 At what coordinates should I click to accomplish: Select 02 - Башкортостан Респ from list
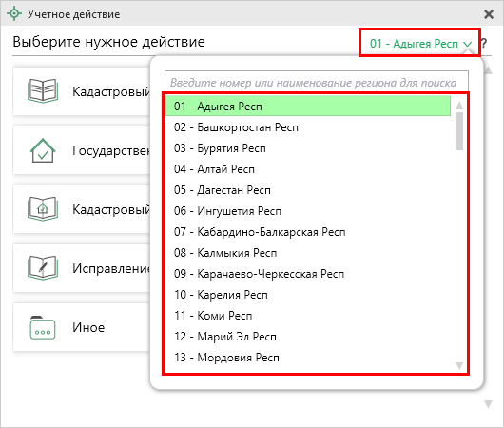[x=308, y=127]
